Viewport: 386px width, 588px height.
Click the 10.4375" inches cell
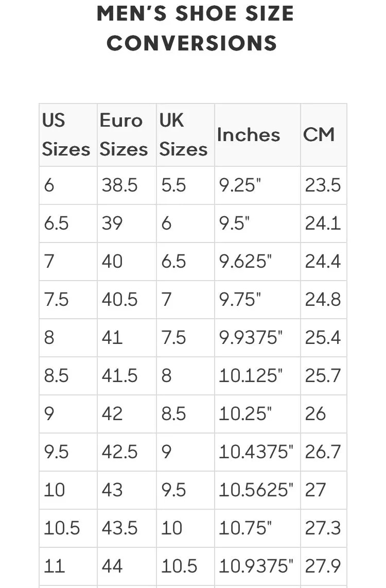tap(257, 452)
